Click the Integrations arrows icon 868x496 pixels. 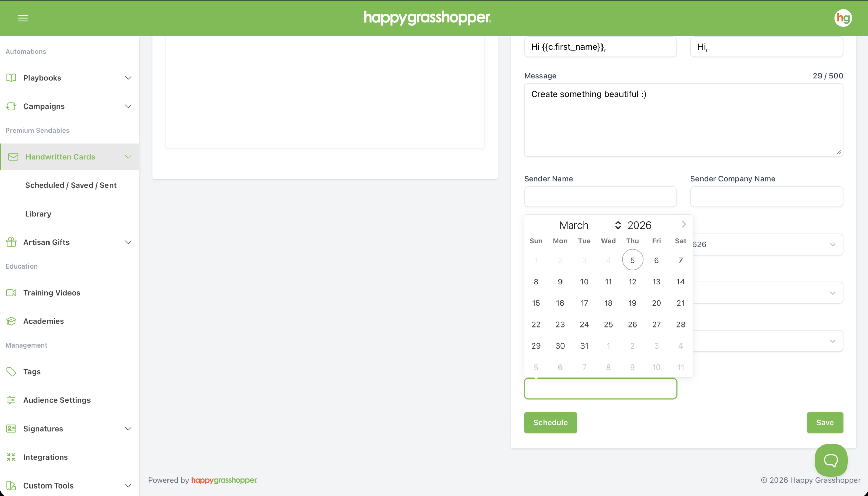pos(11,457)
